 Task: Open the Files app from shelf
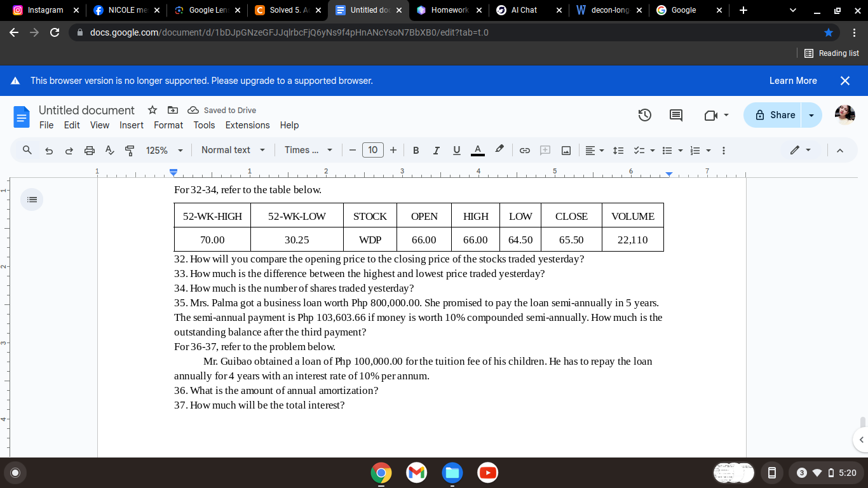[452, 473]
